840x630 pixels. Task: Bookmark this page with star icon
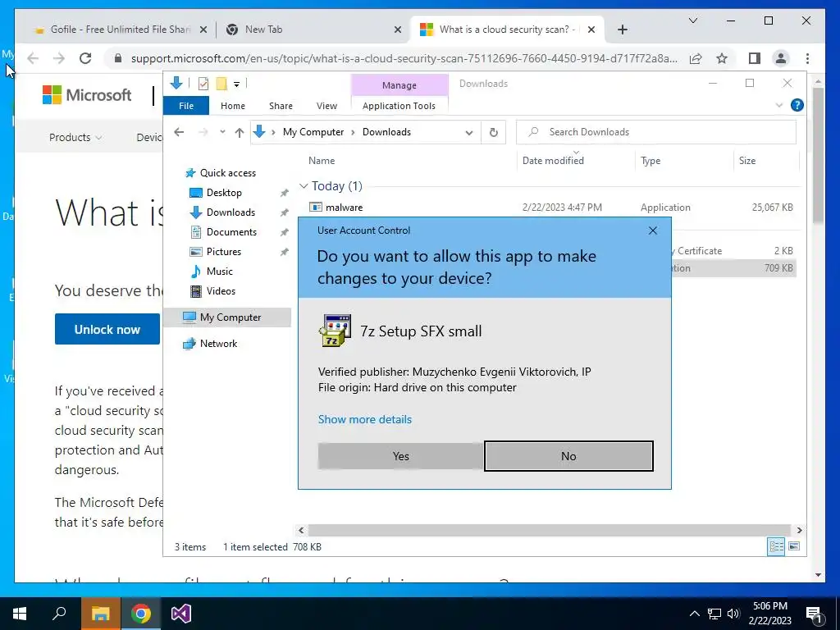722,58
